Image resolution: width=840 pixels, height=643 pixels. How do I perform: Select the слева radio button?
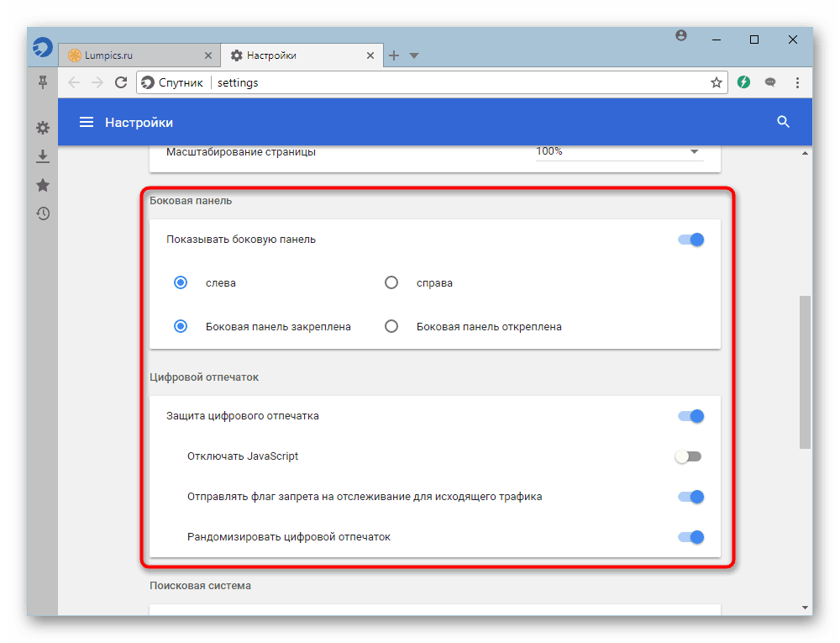pyautogui.click(x=181, y=282)
